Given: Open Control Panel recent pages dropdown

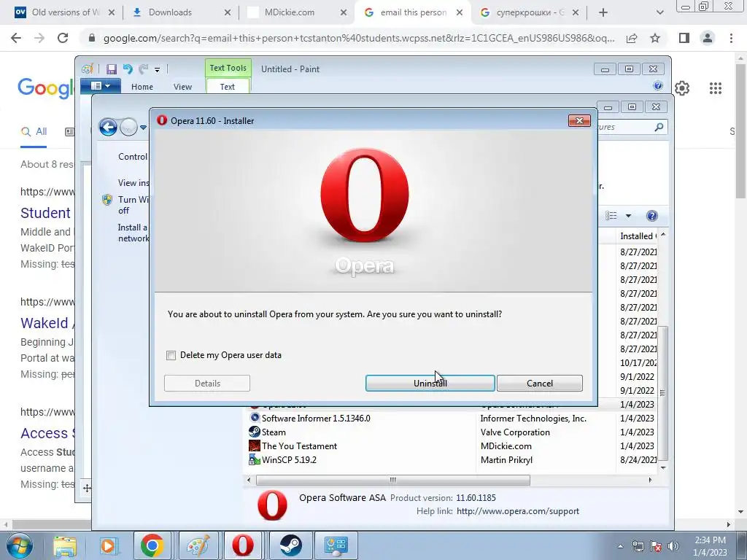Looking at the screenshot, I should pyautogui.click(x=143, y=127).
